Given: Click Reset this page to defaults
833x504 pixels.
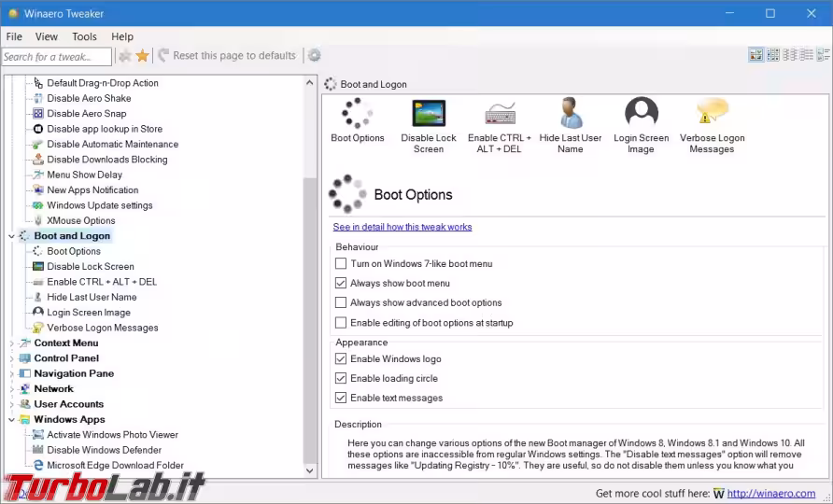Looking at the screenshot, I should (227, 55).
